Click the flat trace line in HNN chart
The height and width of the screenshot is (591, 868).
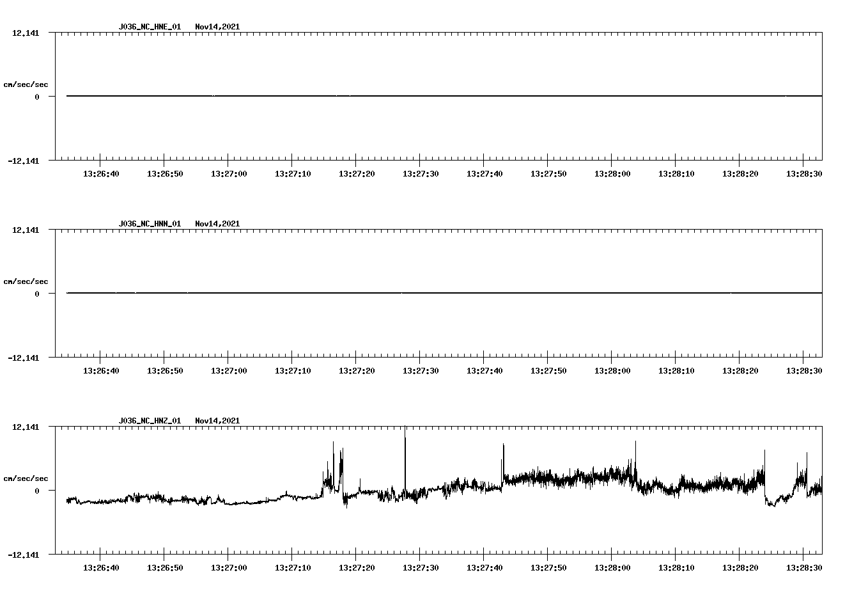click(444, 293)
